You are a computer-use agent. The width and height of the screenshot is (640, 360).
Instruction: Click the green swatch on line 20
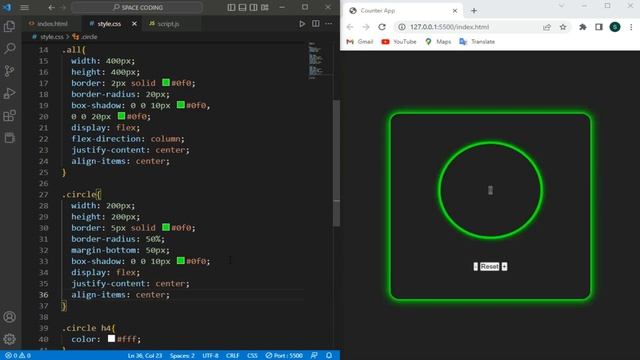click(x=121, y=116)
